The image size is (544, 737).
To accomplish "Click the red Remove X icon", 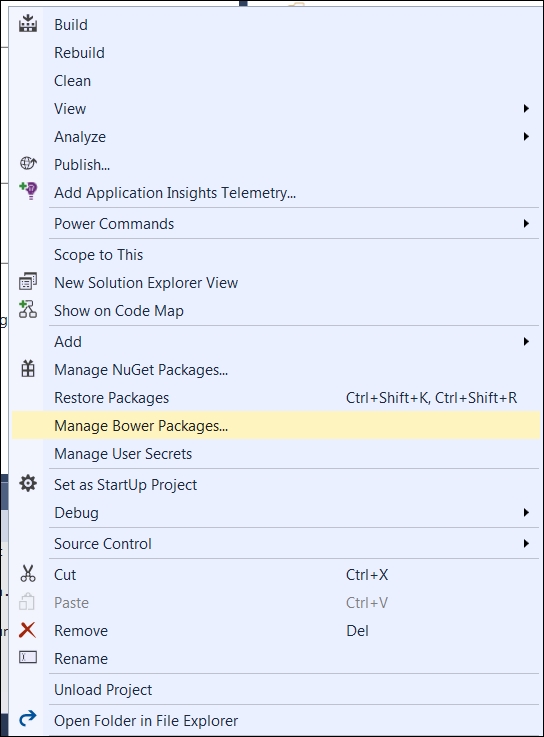I will tap(27, 630).
